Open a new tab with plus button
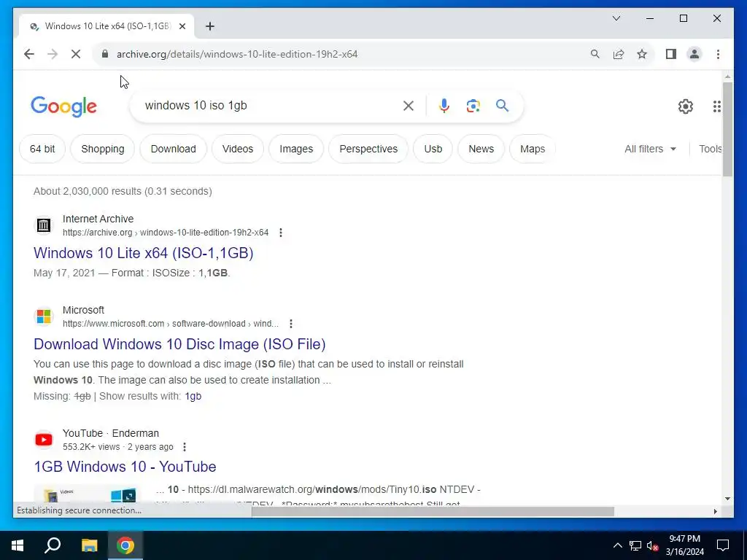Screen dimensions: 747x560 click(x=210, y=27)
